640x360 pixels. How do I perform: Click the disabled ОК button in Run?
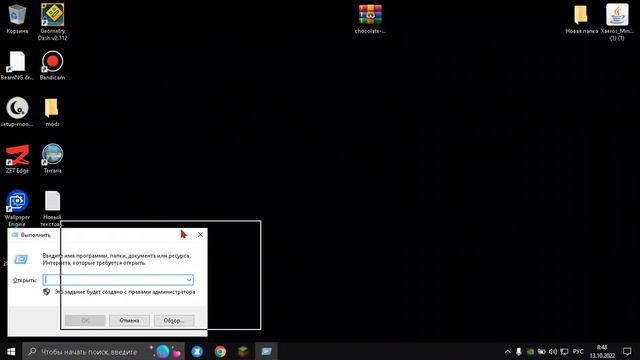pyautogui.click(x=85, y=320)
